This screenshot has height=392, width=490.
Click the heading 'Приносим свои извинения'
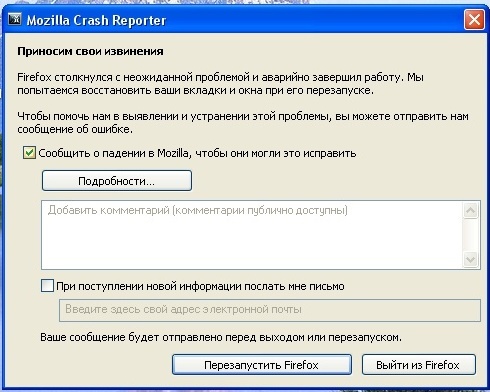90,51
